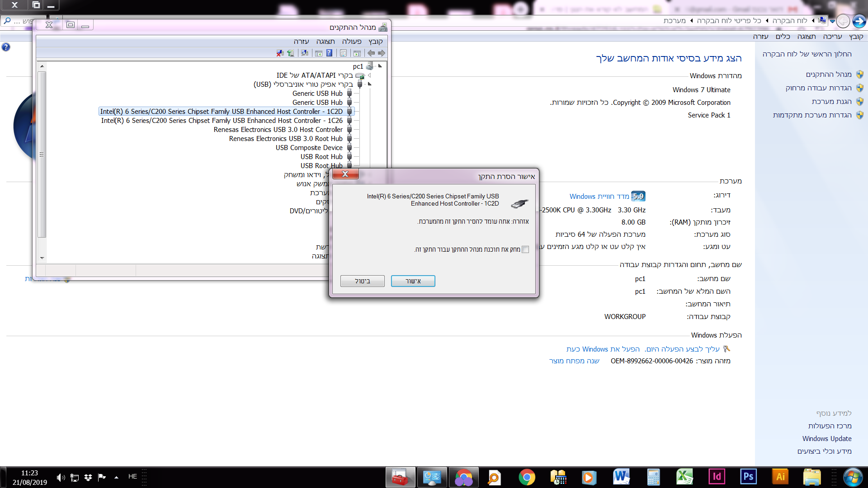Click the Device Manager tree scrollbar down arrow

coord(42,258)
